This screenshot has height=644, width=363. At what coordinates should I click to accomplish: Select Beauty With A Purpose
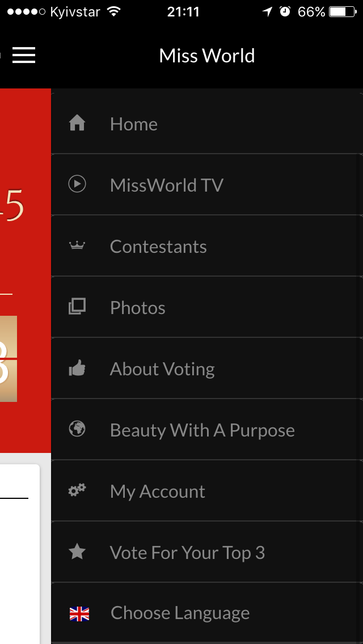coord(207,429)
